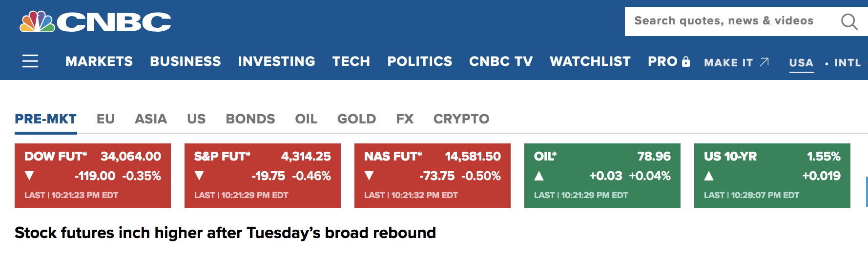Viewport: 868px width, 280px height.
Task: Switch to USA edition
Action: pos(801,62)
